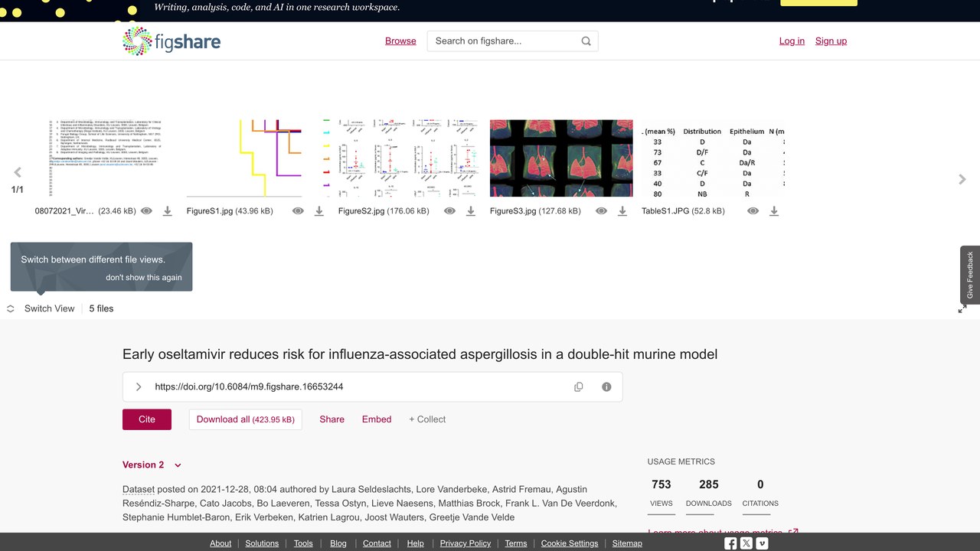Dismiss tooltip via don't show this again
Screen dimensions: 980x551
(144, 277)
